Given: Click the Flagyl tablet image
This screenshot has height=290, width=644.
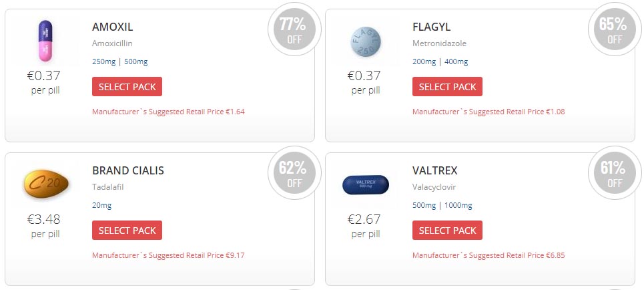Looking at the screenshot, I should [x=366, y=41].
